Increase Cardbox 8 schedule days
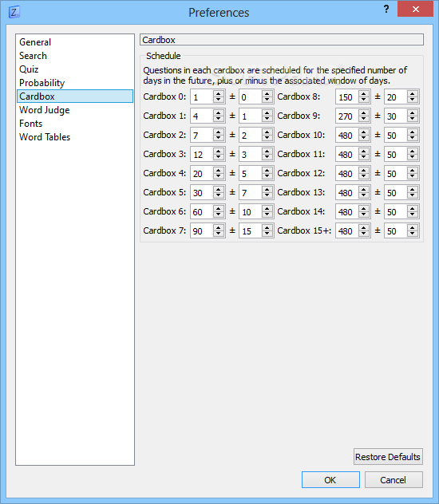 364,93
